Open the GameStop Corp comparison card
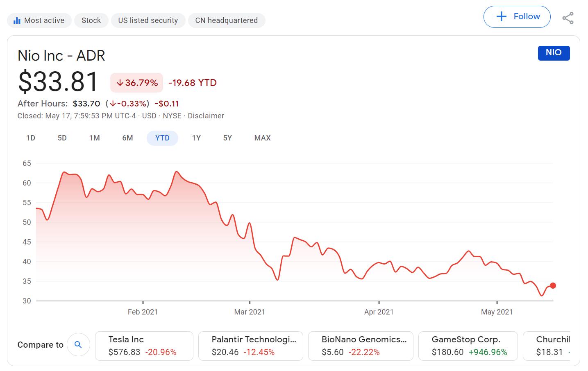This screenshot has height=371, width=588. (x=468, y=346)
